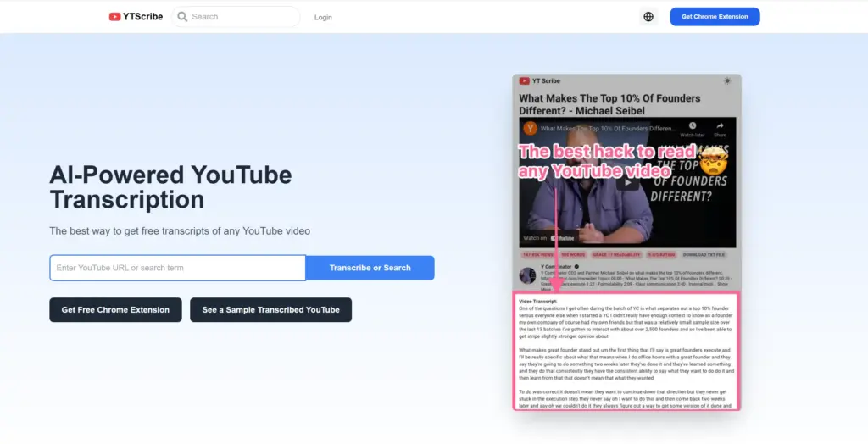Click Get Free Chrome Extension button
The image size is (868, 444).
coord(115,310)
